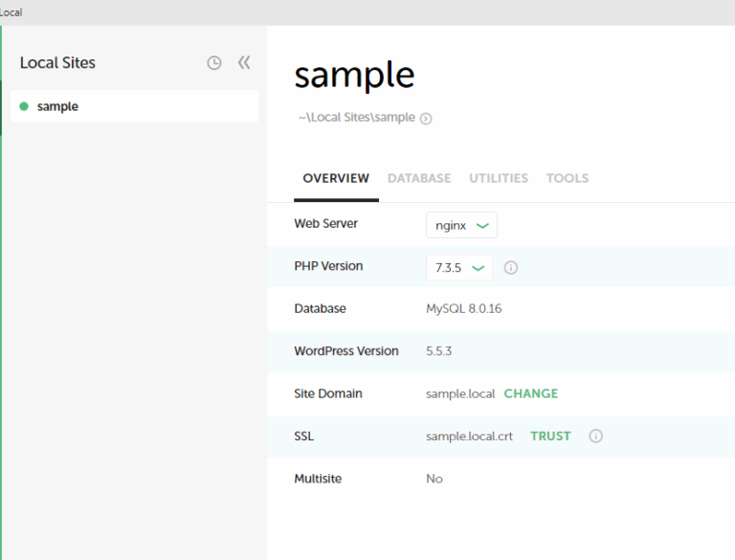
Task: Select the Tools tab
Action: [x=568, y=179]
